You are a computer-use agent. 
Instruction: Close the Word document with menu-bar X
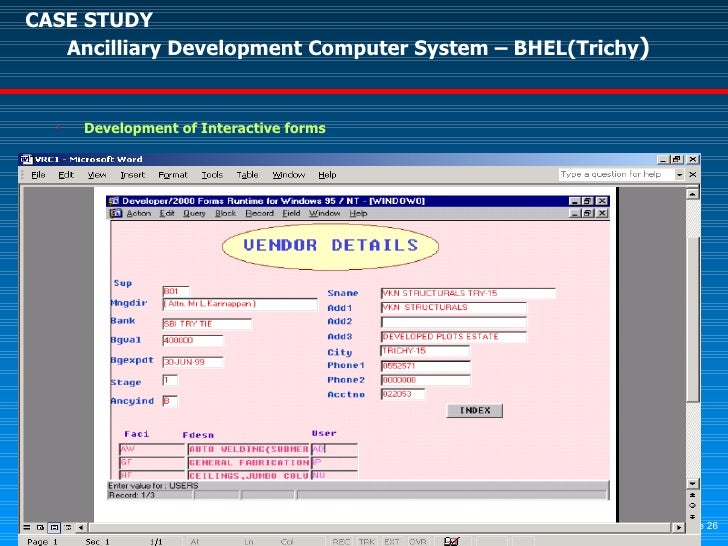click(693, 175)
